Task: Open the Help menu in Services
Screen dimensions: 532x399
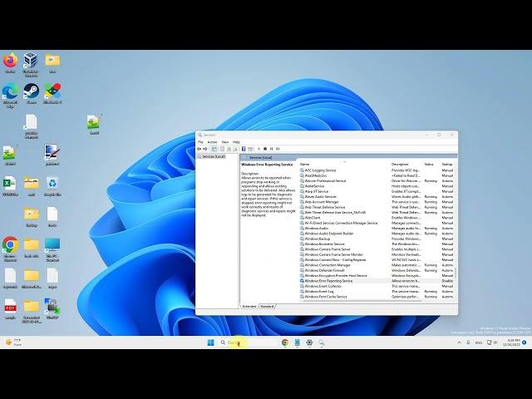Action: (x=236, y=142)
